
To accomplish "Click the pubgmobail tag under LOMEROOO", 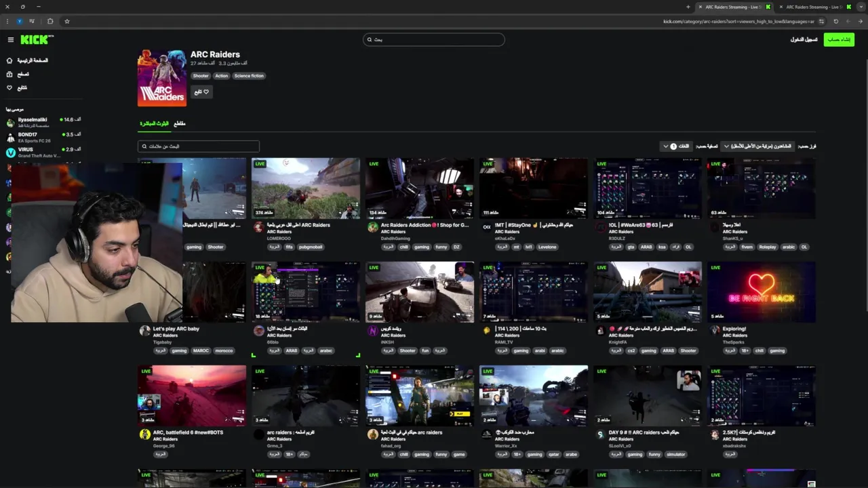I will coord(311,247).
